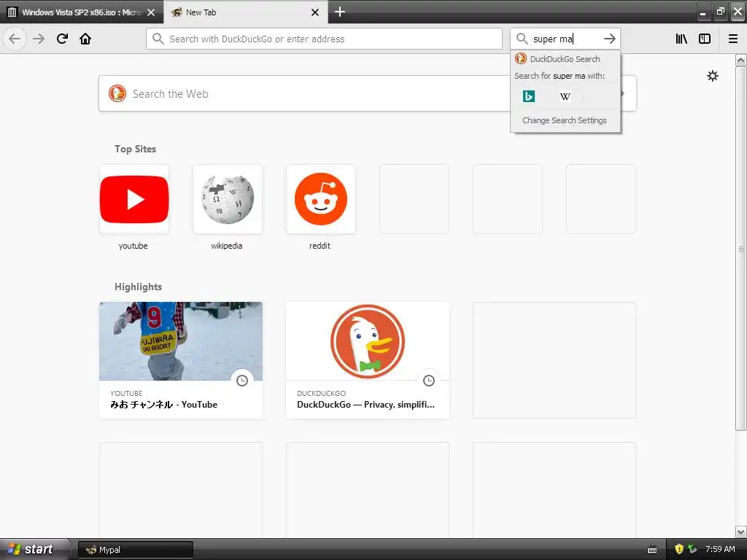The image size is (747, 560).
Task: Click the scrollbar up arrow
Action: 740,60
